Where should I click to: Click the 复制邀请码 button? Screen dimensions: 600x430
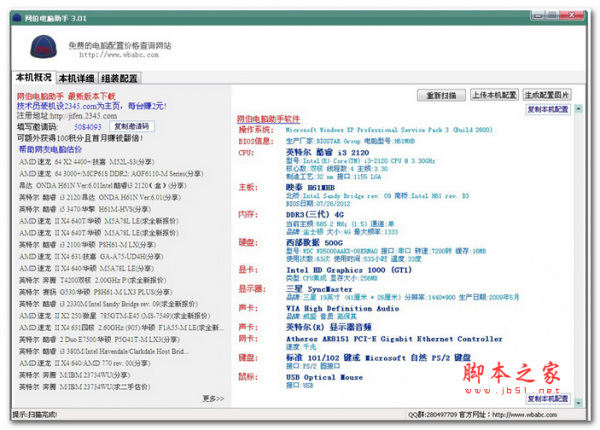tap(132, 126)
